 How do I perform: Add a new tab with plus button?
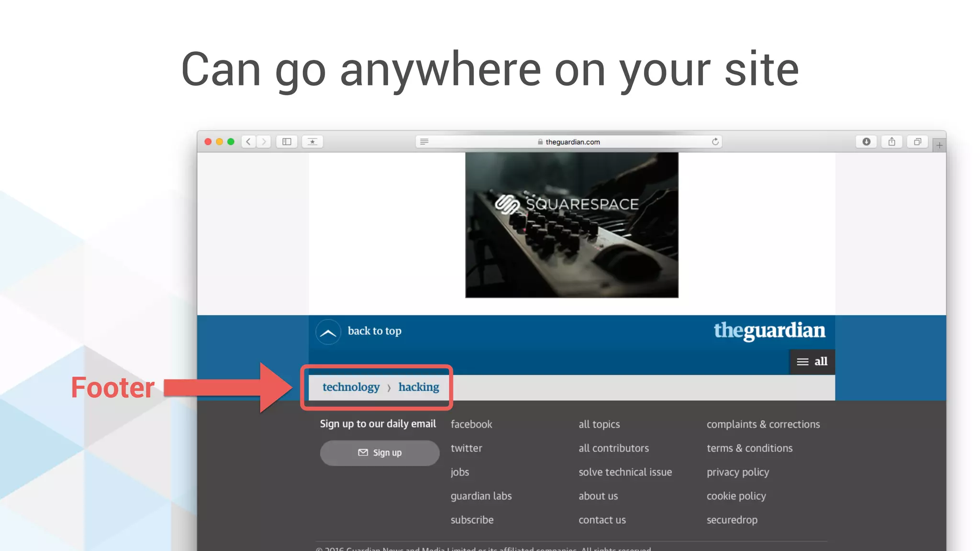939,145
